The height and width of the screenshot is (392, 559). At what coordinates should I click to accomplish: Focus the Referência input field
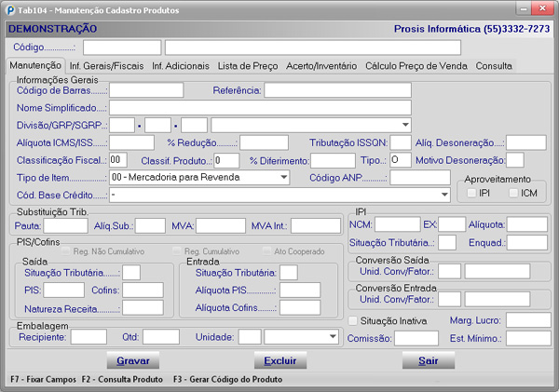(337, 90)
